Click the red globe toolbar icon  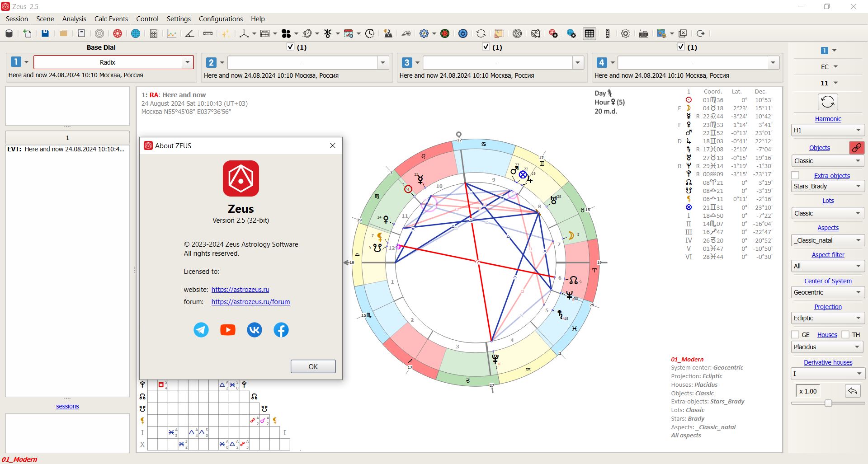[x=118, y=33]
